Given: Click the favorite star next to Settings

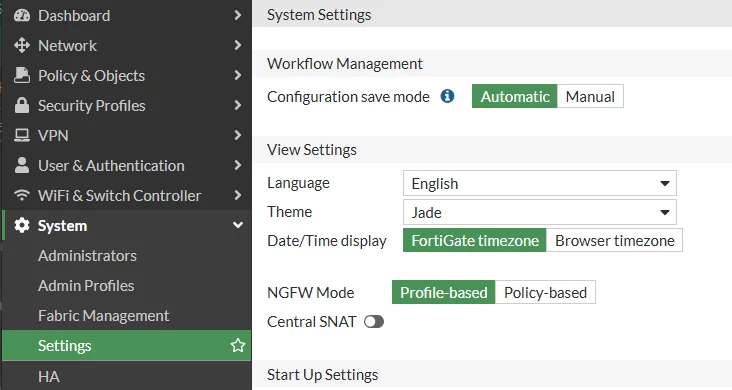Looking at the screenshot, I should pyautogui.click(x=238, y=346).
